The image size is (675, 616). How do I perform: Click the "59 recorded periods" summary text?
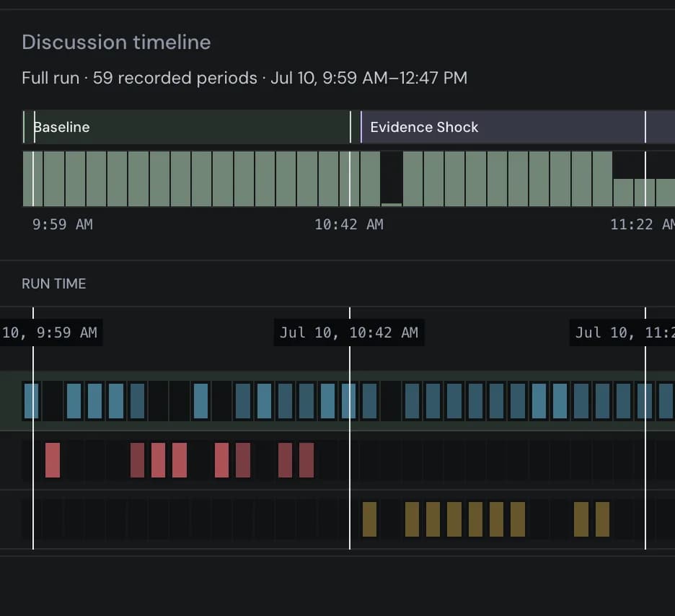[175, 78]
